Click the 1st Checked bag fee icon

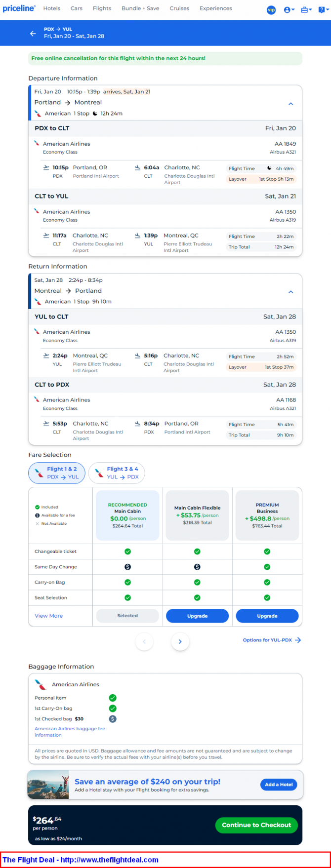(113, 719)
